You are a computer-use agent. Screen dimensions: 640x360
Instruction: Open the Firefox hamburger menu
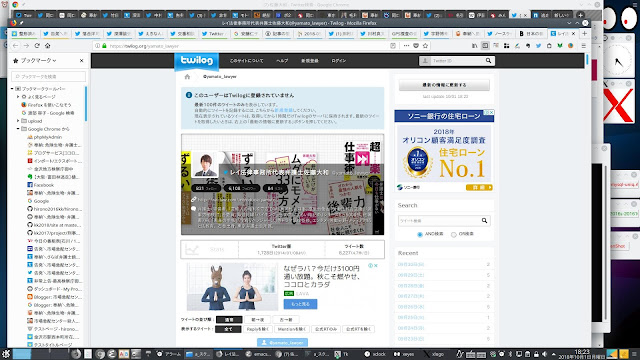(x=584, y=46)
